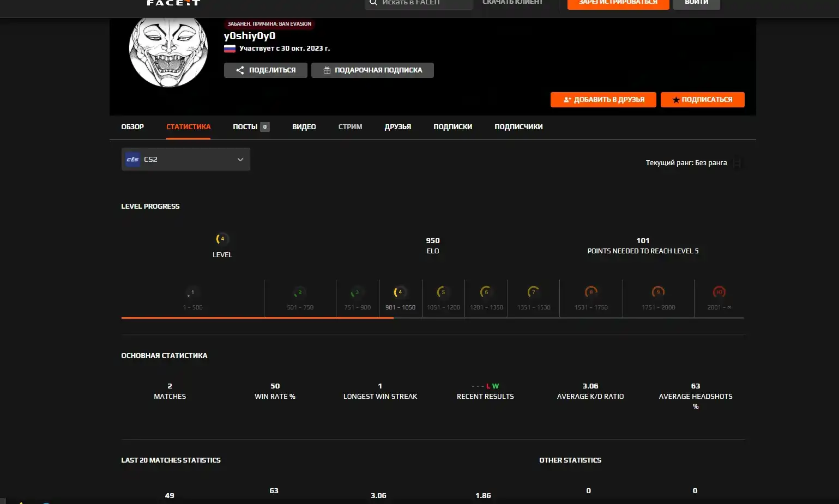This screenshot has height=504, width=839.
Task: Click the level 1 icon on the ELO scale
Action: point(192,293)
